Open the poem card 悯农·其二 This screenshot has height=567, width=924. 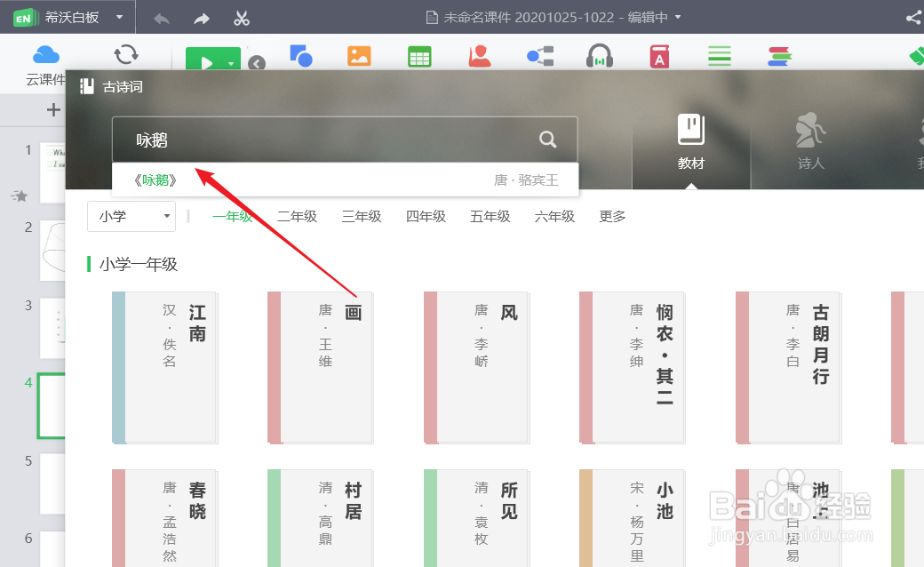click(632, 368)
